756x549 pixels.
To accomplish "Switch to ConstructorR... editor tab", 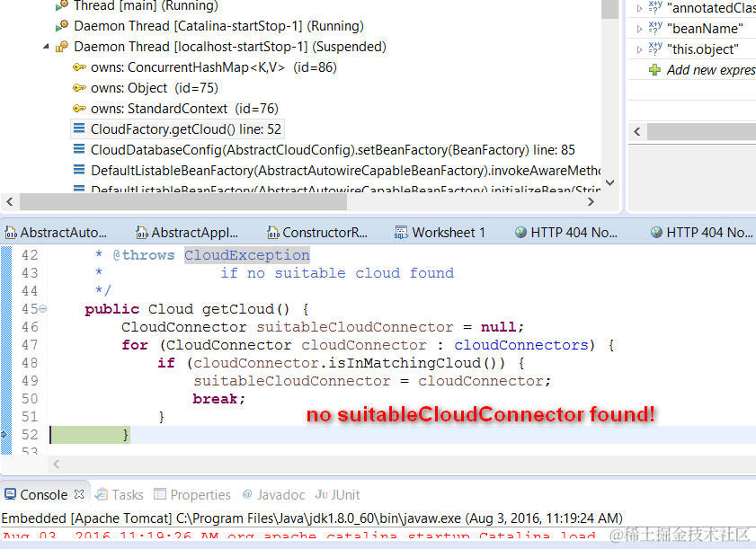I will (x=317, y=233).
